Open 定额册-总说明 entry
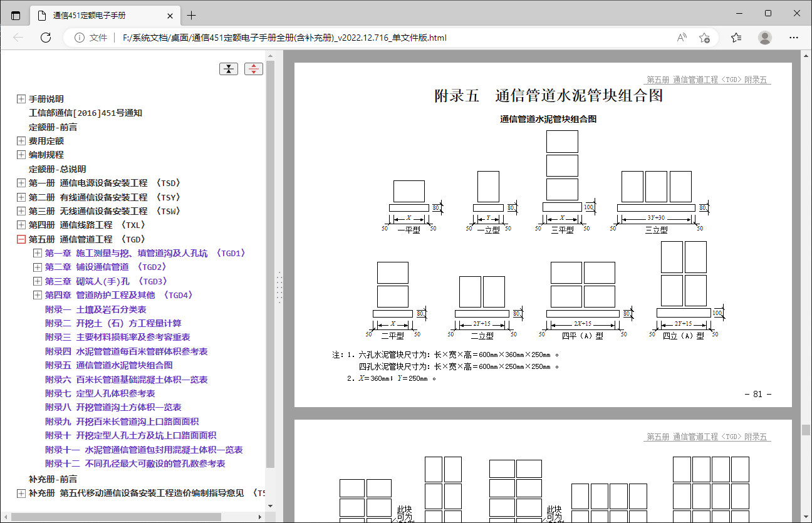The image size is (812, 523). pos(58,169)
